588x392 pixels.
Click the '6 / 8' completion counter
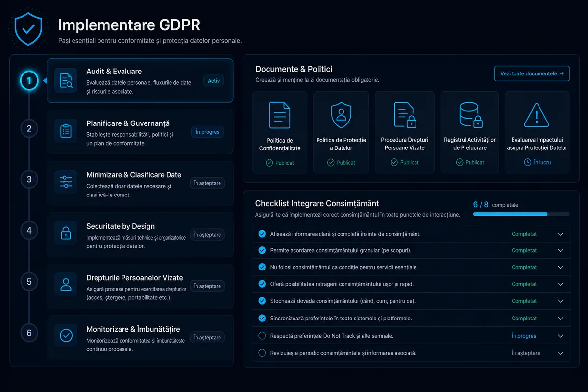481,205
